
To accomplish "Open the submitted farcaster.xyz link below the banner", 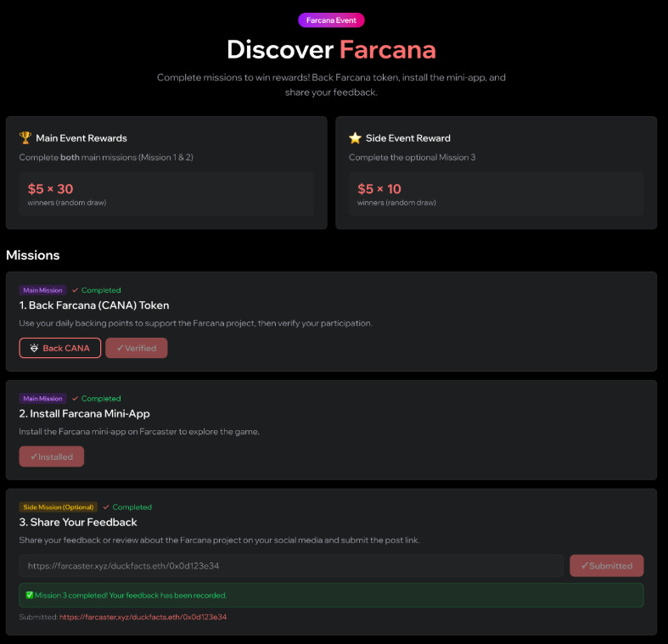I will tap(143, 617).
